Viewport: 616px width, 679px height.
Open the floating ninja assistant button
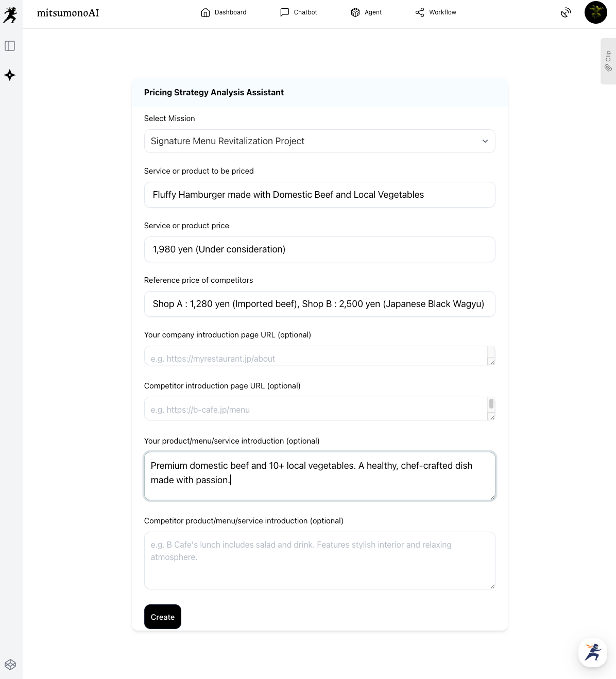tap(593, 652)
